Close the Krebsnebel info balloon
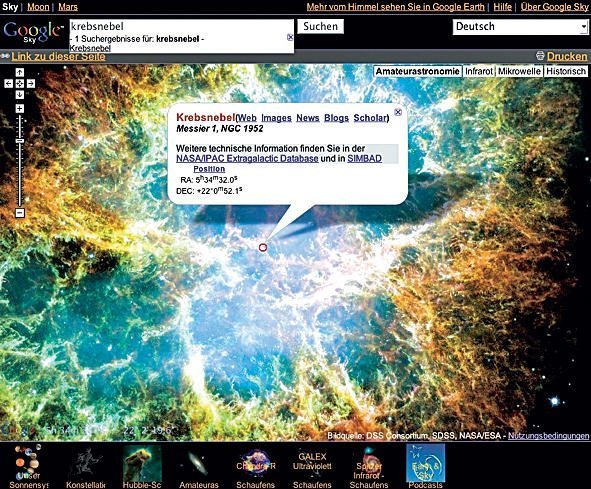This screenshot has height=489, width=591. tap(398, 112)
